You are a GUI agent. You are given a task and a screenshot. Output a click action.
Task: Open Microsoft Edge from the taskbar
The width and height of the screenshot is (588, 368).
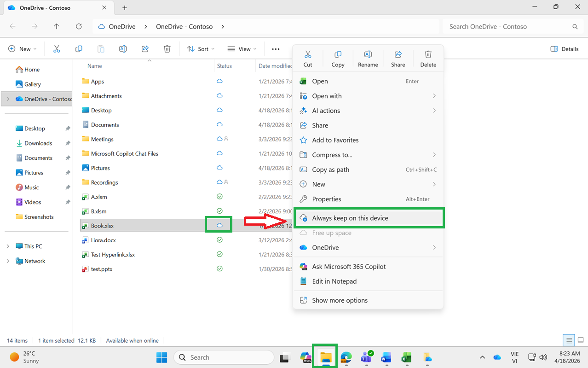(x=346, y=357)
